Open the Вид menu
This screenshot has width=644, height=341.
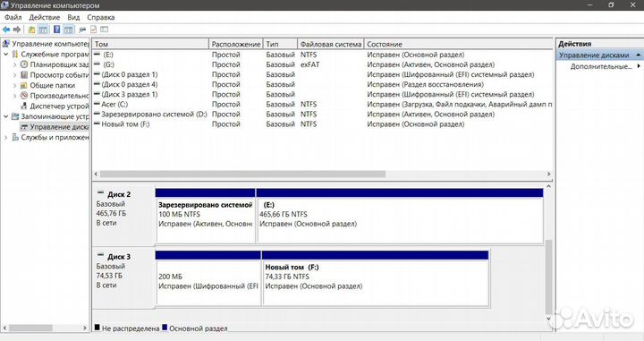(73, 17)
